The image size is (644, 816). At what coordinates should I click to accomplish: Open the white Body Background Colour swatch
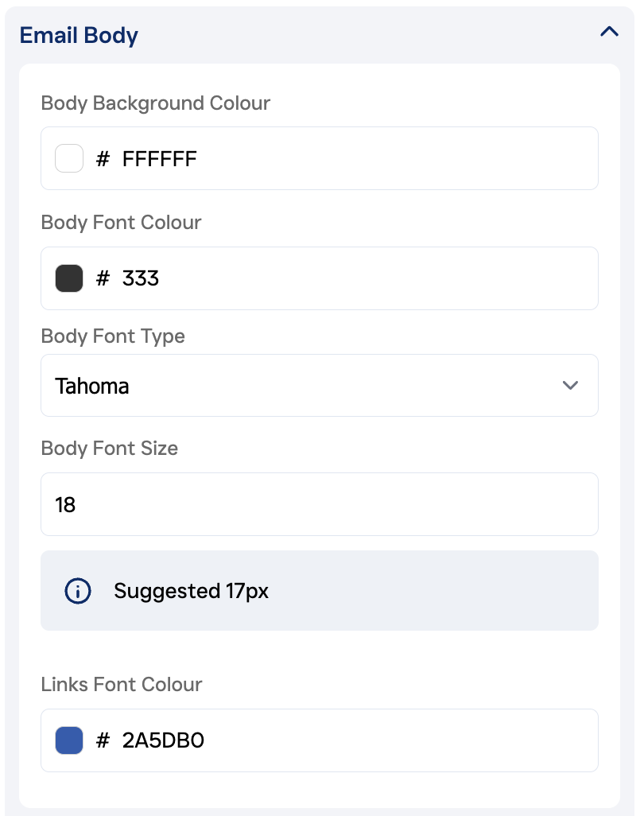pyautogui.click(x=69, y=158)
